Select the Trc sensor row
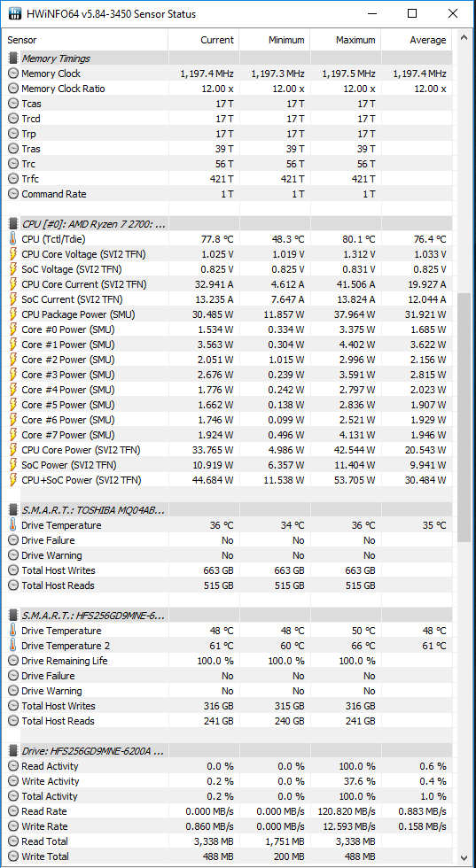The width and height of the screenshot is (476, 868). click(228, 164)
